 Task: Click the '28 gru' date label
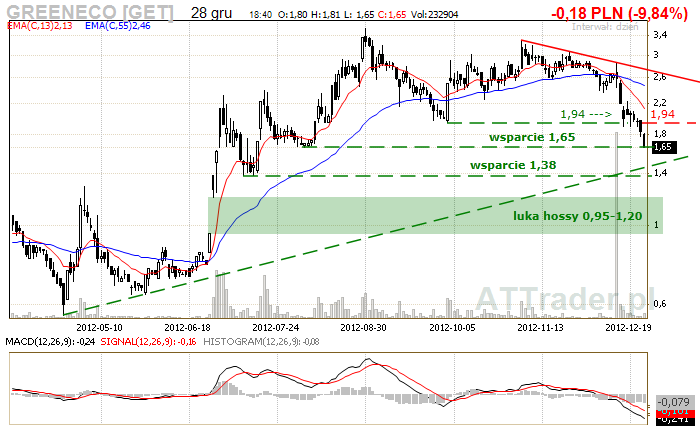click(x=211, y=13)
